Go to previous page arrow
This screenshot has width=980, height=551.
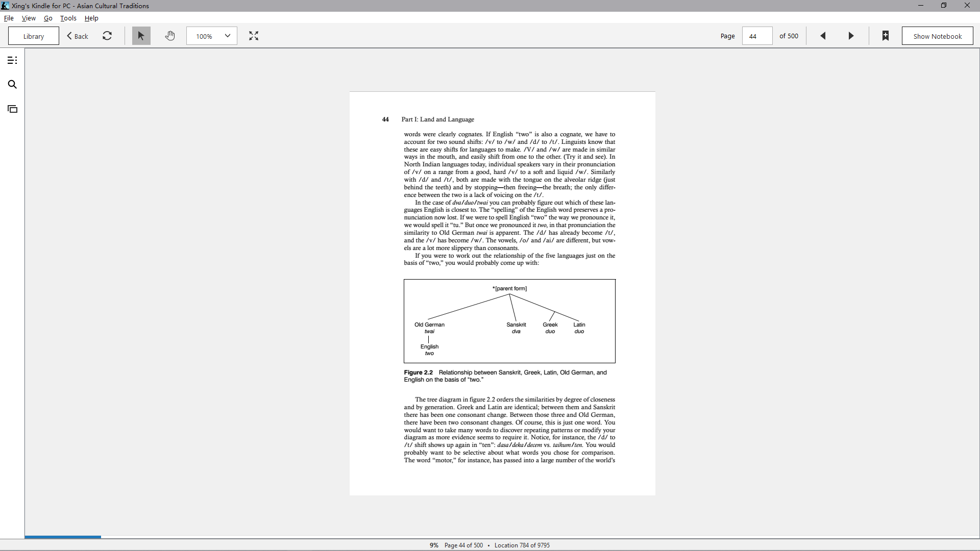point(823,36)
